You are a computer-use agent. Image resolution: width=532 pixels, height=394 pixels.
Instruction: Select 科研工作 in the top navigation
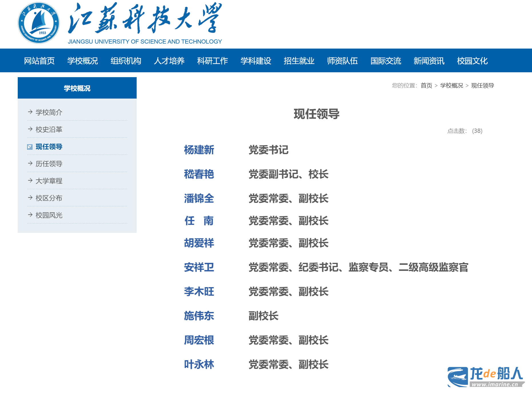(212, 61)
